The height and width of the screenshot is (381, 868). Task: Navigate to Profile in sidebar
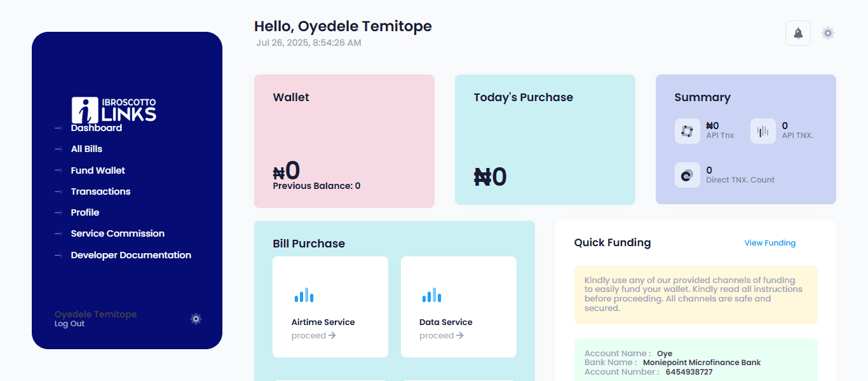85,212
